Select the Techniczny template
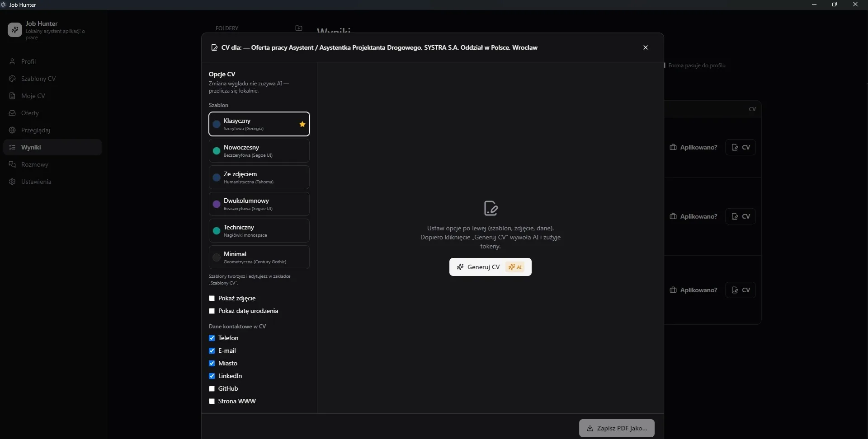The height and width of the screenshot is (439, 868). click(x=259, y=231)
